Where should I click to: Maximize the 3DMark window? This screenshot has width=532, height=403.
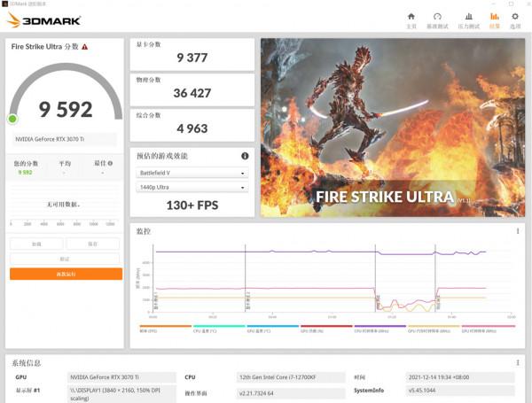512,4
